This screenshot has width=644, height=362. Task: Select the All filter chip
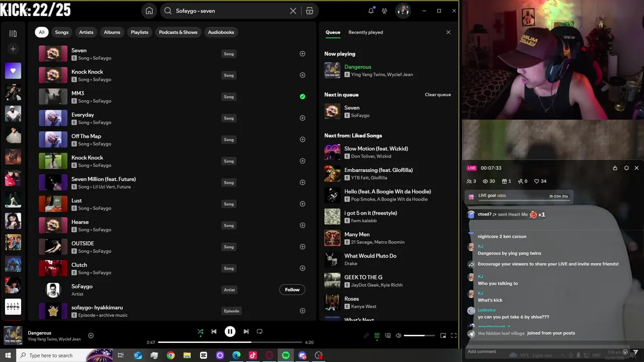click(41, 32)
